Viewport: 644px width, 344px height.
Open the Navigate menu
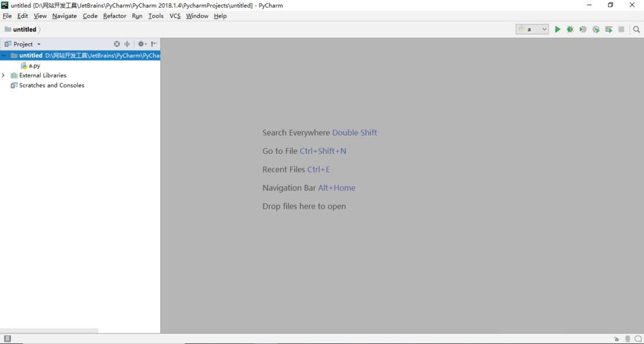click(x=64, y=16)
